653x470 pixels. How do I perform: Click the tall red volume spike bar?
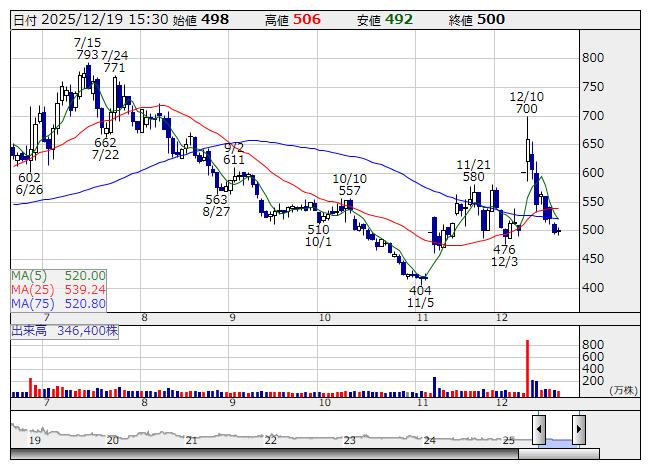coord(527,368)
